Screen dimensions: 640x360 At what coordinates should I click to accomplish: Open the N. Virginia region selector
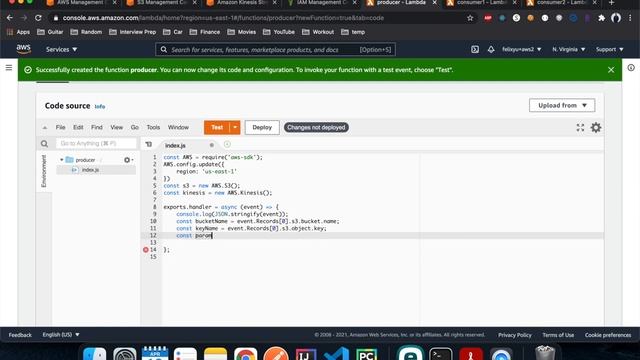tap(569, 49)
